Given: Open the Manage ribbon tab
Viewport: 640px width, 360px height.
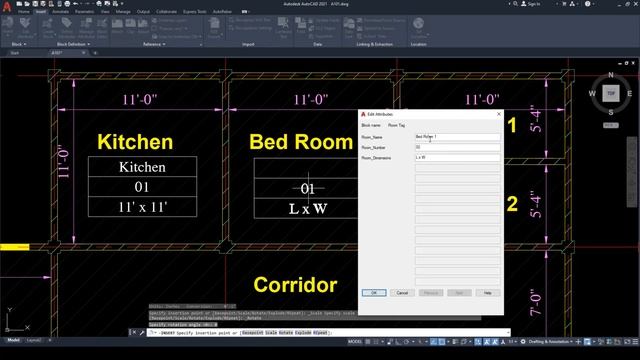Looking at the screenshot, I should [x=123, y=12].
